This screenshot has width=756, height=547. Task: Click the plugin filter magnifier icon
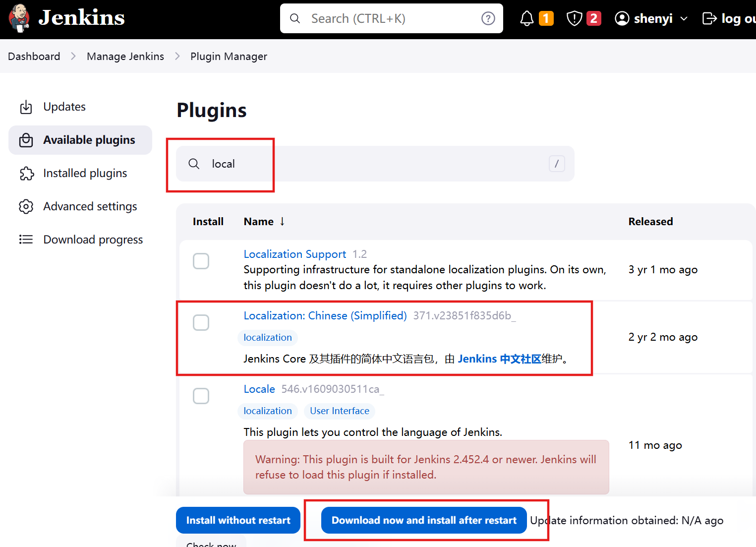point(194,164)
